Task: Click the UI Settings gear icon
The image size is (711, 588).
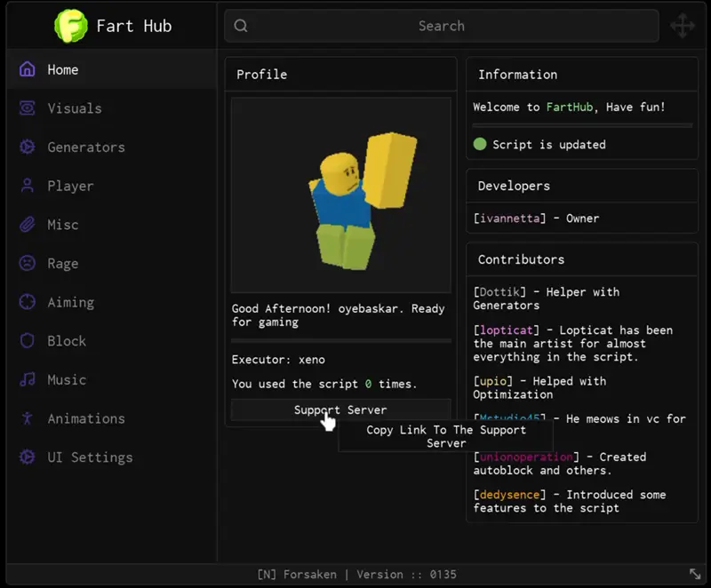Action: pos(28,457)
